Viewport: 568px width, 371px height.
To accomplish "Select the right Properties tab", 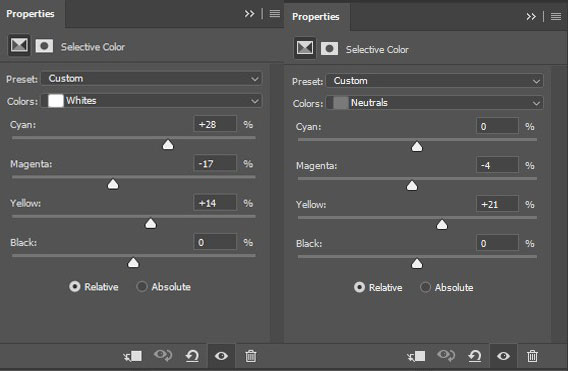I will (316, 17).
